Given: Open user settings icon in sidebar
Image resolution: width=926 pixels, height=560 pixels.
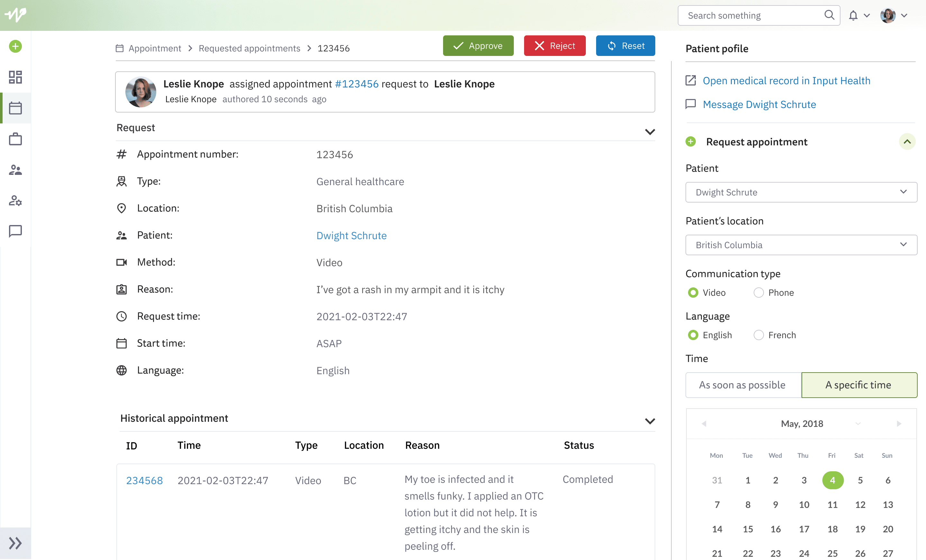Looking at the screenshot, I should click(x=15, y=201).
